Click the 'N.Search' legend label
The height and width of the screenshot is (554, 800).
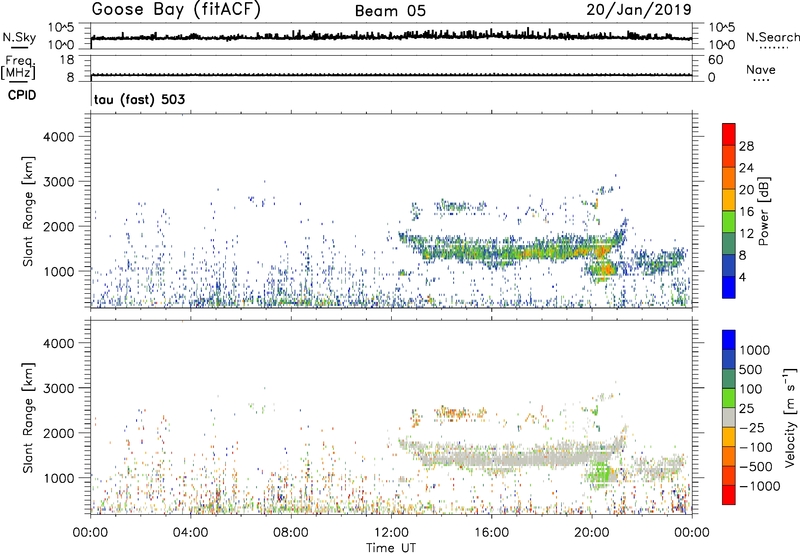point(772,37)
